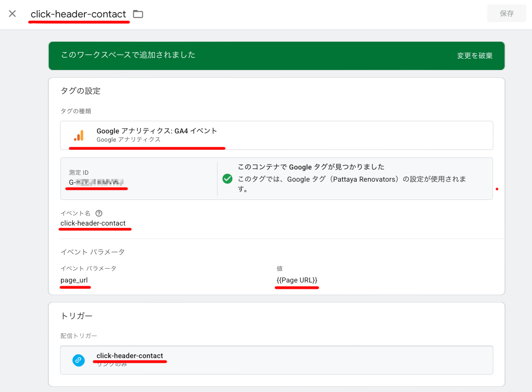
Task: Close the tag editor with the X icon
Action: click(12, 14)
